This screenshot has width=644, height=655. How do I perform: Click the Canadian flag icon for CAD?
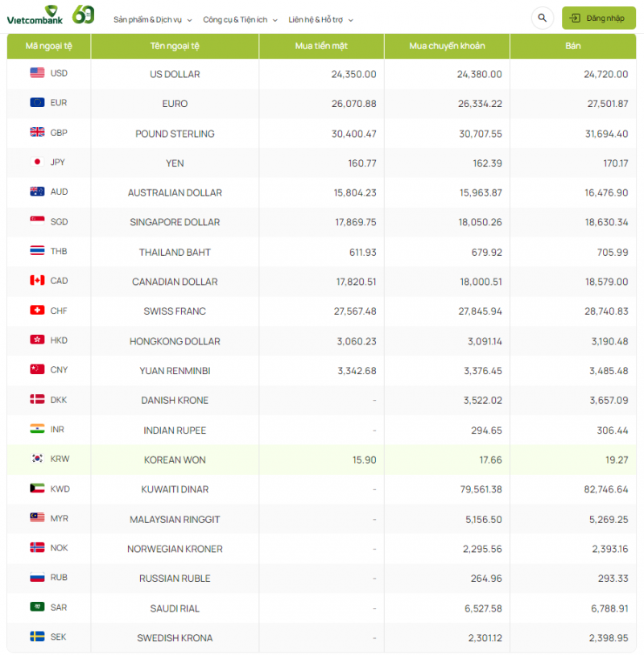37,281
